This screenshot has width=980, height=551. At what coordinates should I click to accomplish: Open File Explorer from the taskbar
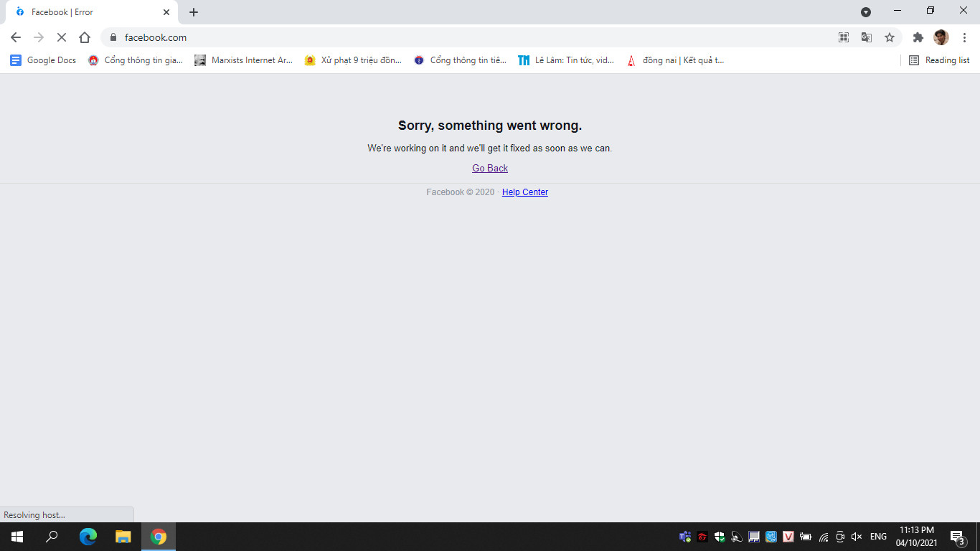pos(123,537)
